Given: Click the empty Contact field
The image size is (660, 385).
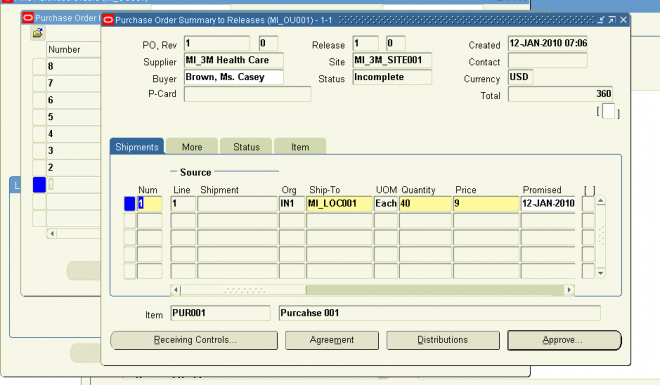Looking at the screenshot, I should pos(548,60).
